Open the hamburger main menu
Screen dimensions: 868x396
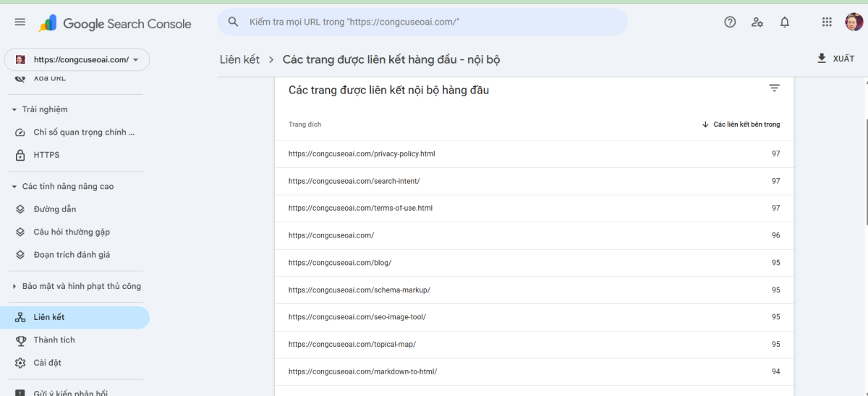(x=20, y=22)
